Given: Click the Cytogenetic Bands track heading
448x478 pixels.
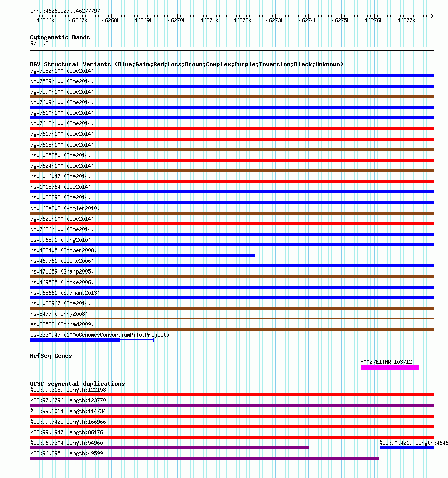Looking at the screenshot, I should (60, 37).
